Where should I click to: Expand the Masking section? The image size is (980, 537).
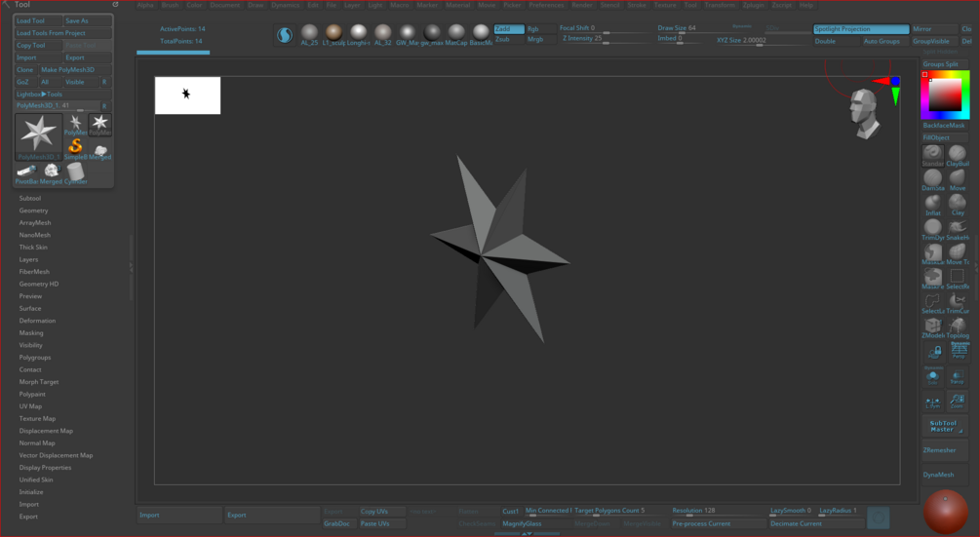[x=31, y=332]
